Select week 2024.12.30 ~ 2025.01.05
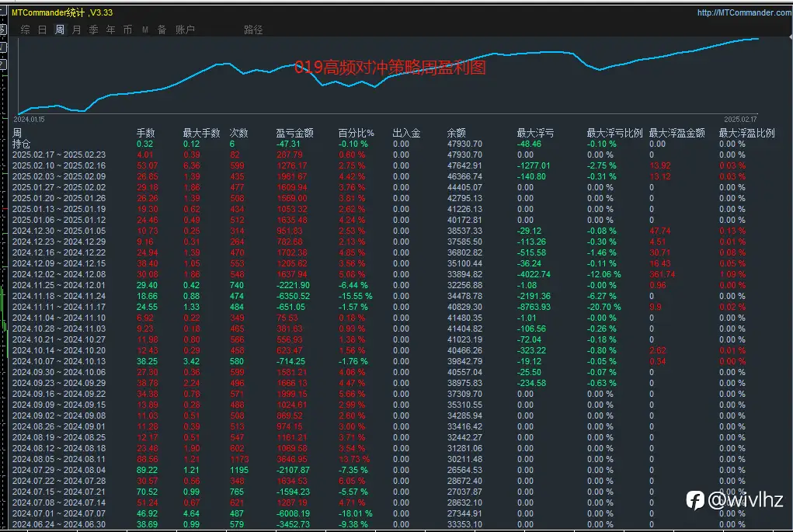Image resolution: width=793 pixels, height=532 pixels. click(59, 231)
